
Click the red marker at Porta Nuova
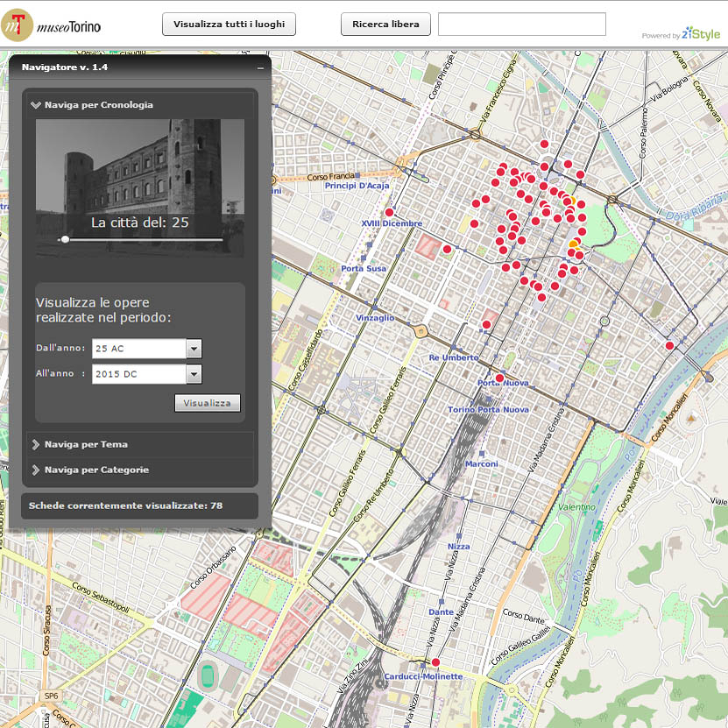499,378
